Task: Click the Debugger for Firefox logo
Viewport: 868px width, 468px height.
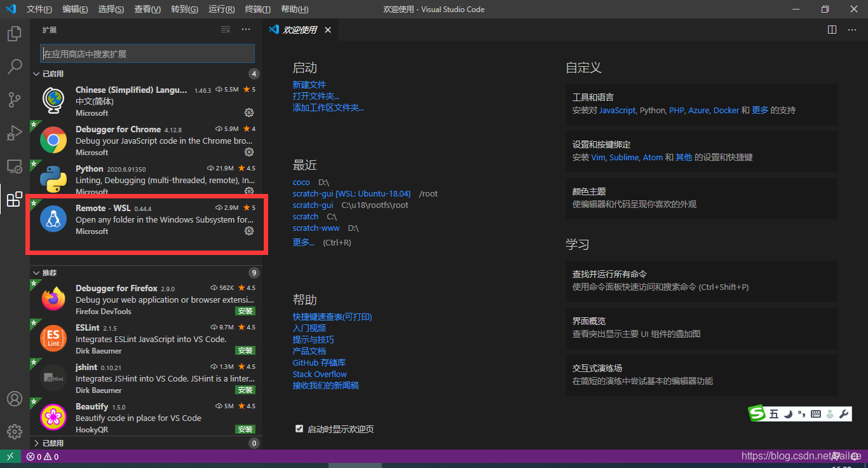Action: pos(53,299)
